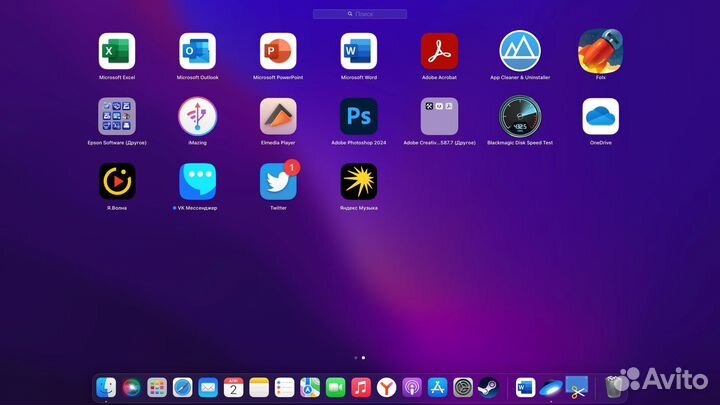The image size is (720, 405).
Task: Open Microsoft Excel from Launchpad
Action: (117, 51)
